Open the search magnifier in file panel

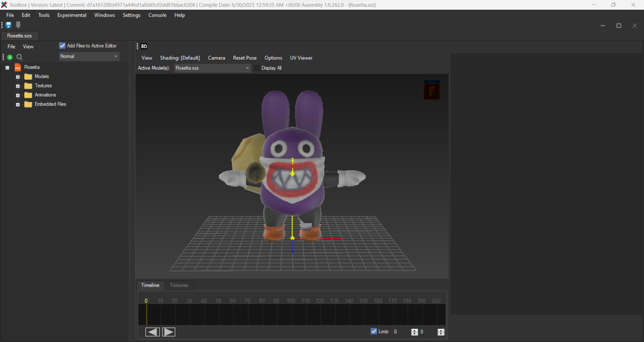pyautogui.click(x=19, y=57)
